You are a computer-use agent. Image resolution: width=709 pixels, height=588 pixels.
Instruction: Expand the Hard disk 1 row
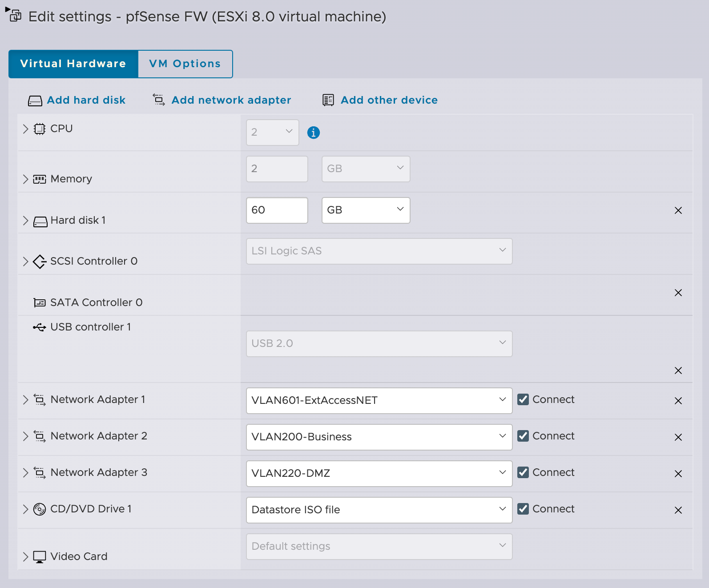coord(25,221)
